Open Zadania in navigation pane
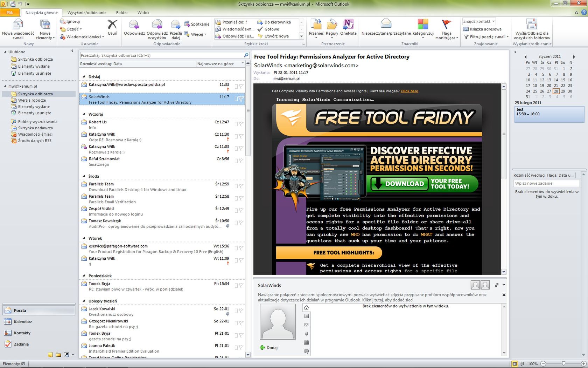The height and width of the screenshot is (368, 588). [38, 344]
